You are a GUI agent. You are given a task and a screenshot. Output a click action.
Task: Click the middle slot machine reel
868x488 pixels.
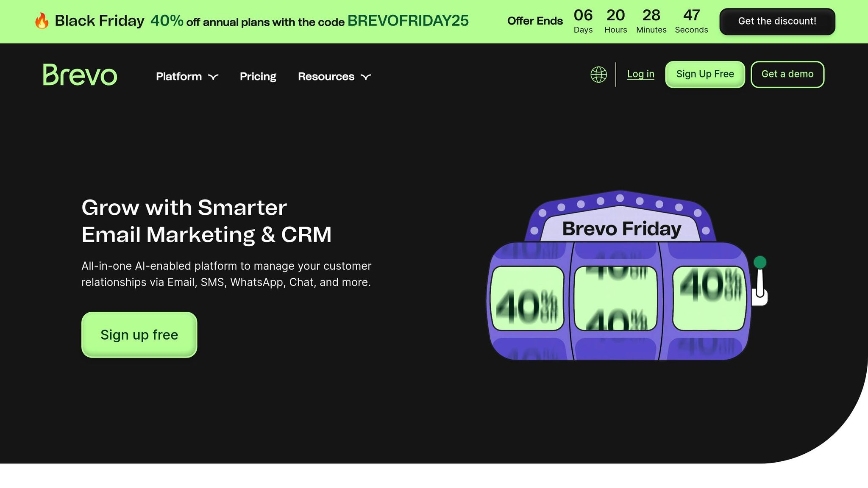[x=615, y=298]
